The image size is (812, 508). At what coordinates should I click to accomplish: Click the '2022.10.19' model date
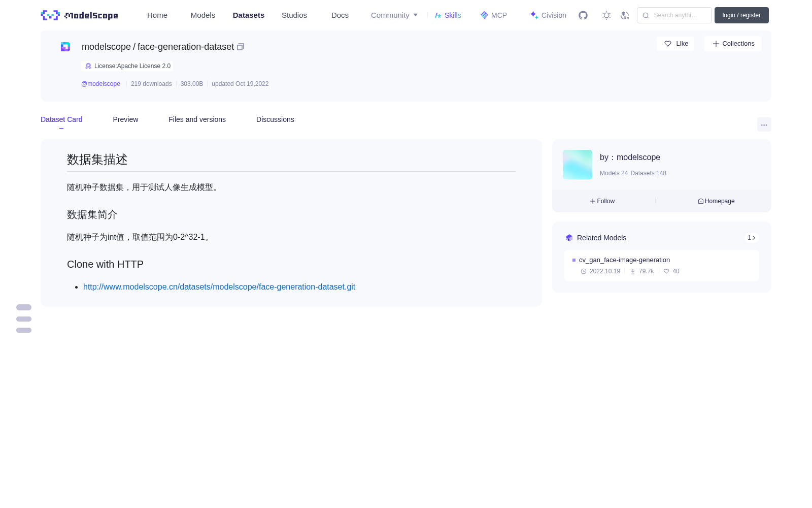[x=605, y=271]
